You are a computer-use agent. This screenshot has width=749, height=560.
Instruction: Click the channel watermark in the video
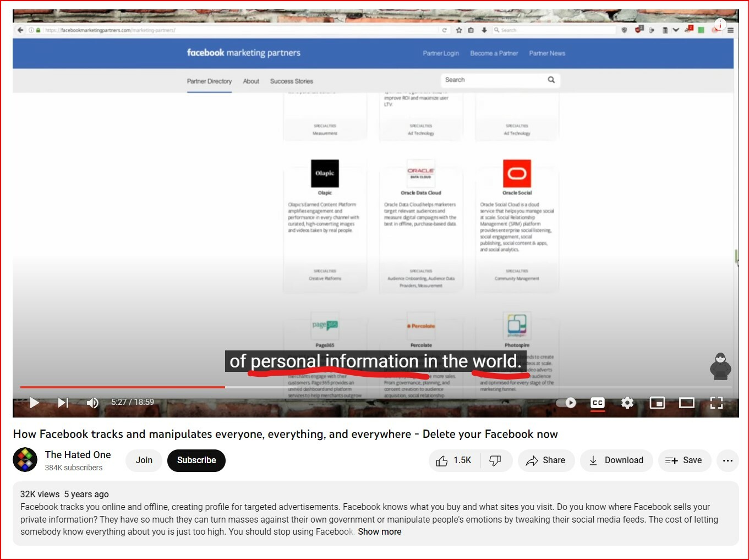pyautogui.click(x=720, y=366)
